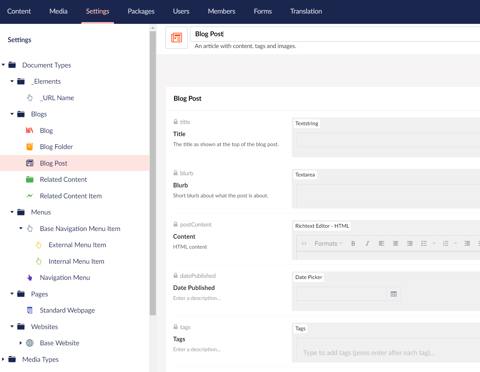Screen dimensions: 480x372
Task: Collapse the Websites folder arrow
Action: pyautogui.click(x=12, y=326)
